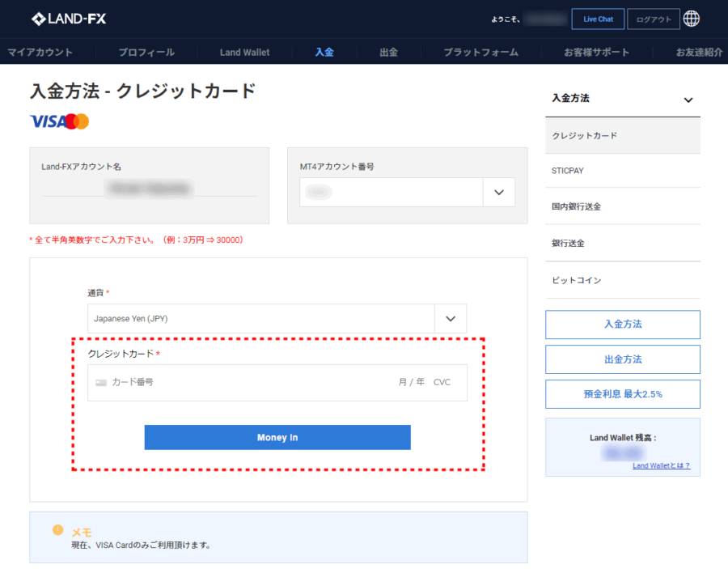Click the CVC field
The height and width of the screenshot is (569, 728).
tap(442, 382)
